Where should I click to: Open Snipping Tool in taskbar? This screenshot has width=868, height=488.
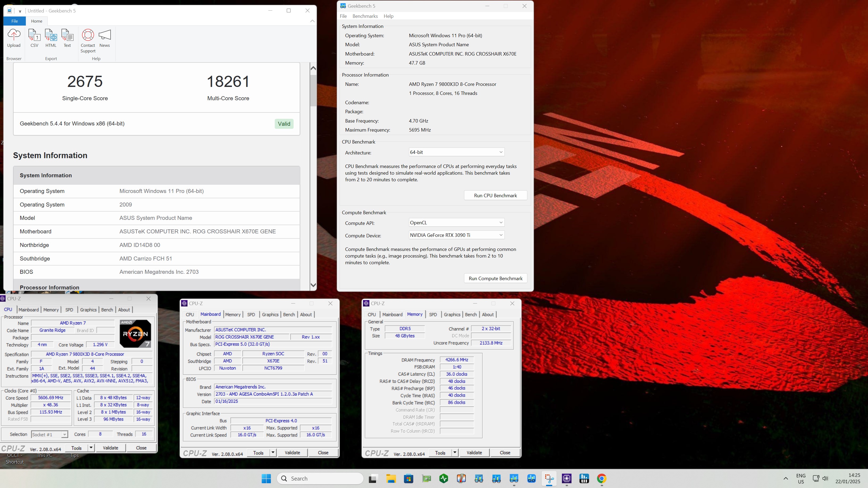click(549, 479)
